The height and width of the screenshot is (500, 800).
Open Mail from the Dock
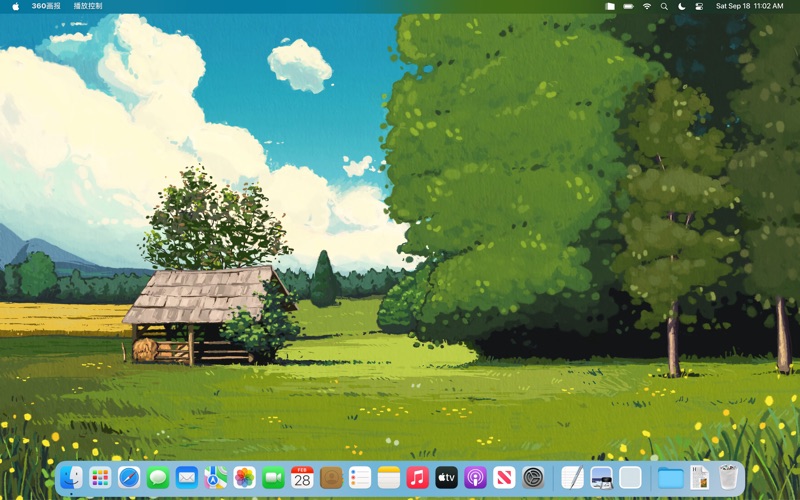tap(187, 478)
